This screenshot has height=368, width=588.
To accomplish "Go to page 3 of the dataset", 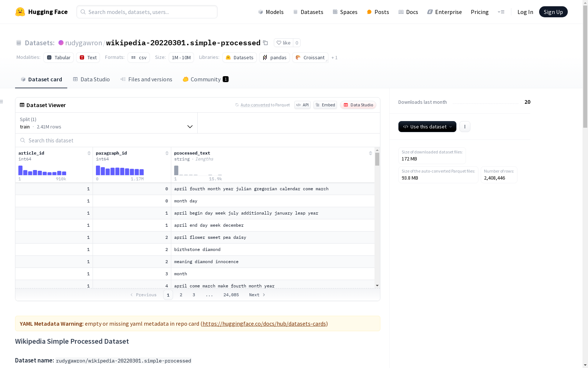I will click(x=194, y=295).
